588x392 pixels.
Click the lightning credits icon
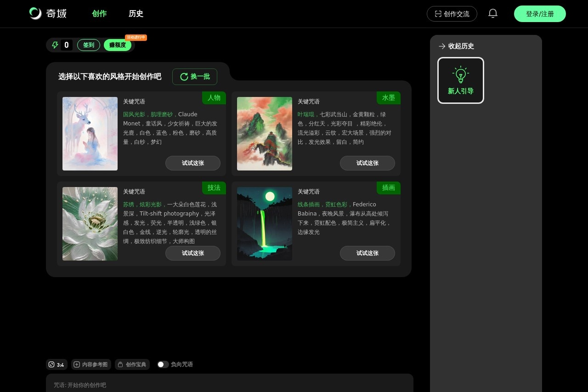pyautogui.click(x=55, y=45)
